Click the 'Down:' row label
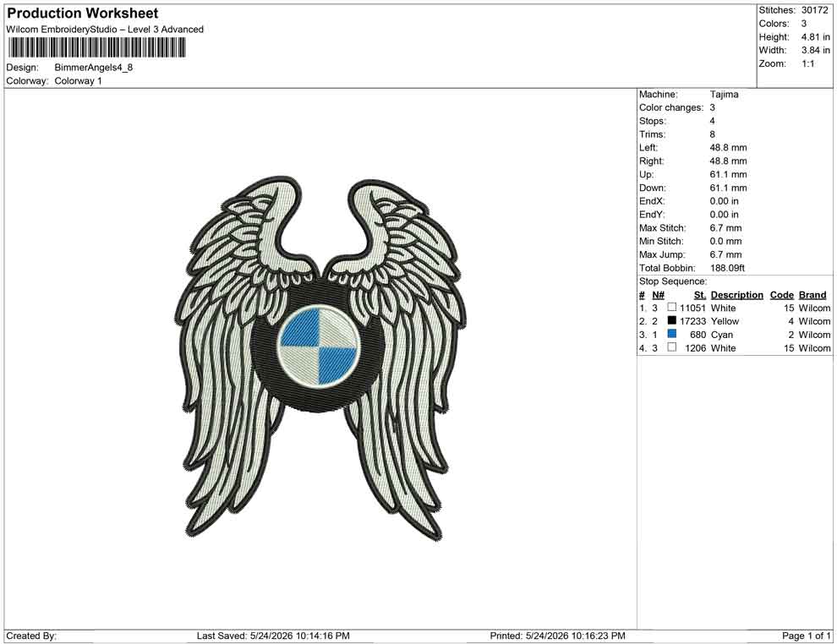 tap(653, 188)
